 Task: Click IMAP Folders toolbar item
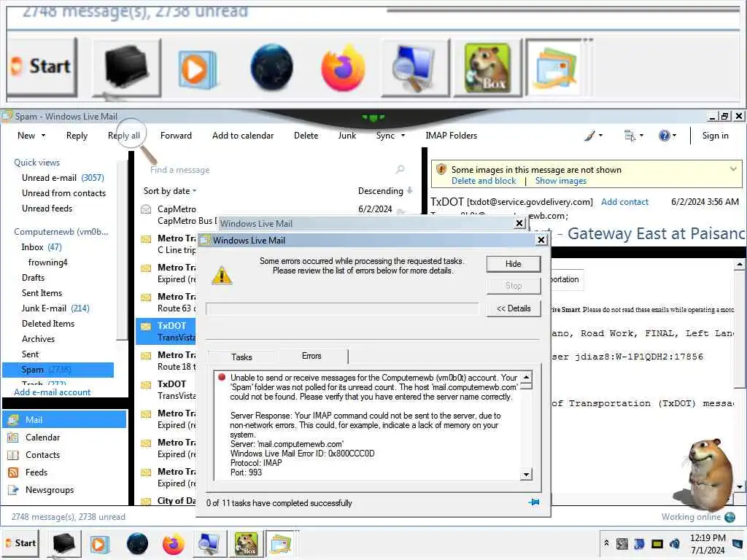pyautogui.click(x=451, y=136)
